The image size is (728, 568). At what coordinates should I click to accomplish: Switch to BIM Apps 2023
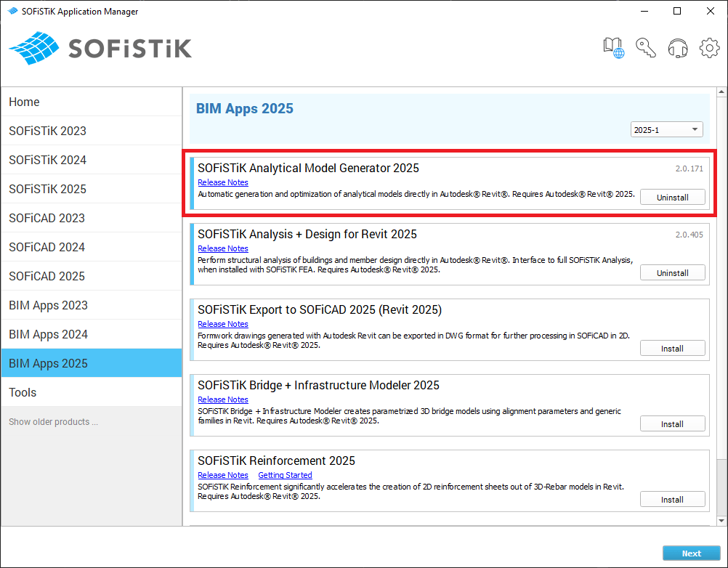click(x=92, y=305)
